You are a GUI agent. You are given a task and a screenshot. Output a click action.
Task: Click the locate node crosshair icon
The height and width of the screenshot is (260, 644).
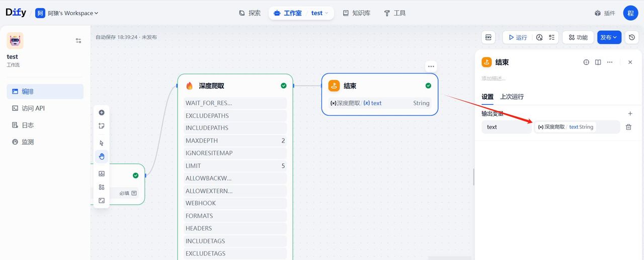coord(586,62)
